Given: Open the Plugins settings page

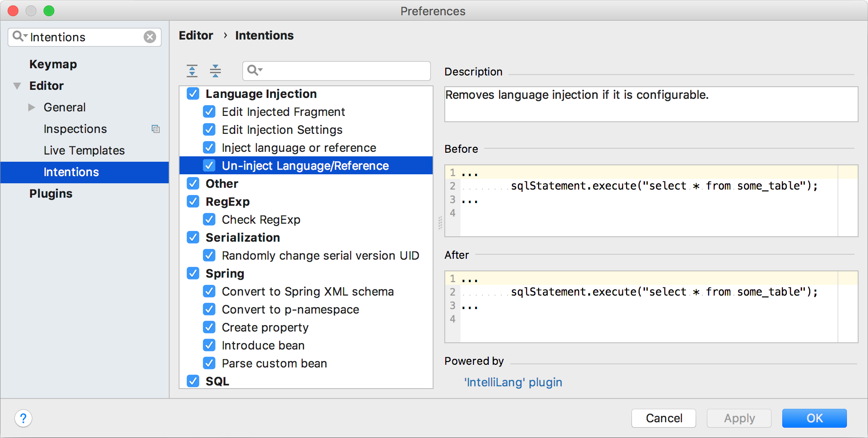Looking at the screenshot, I should point(51,194).
